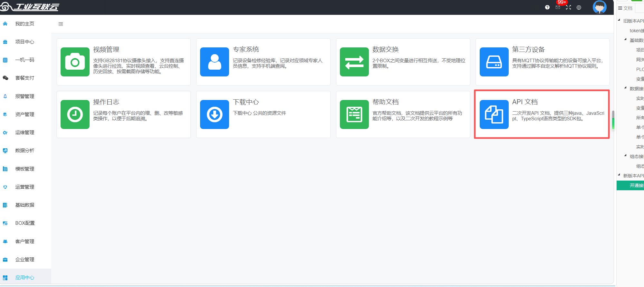Open the mail notifications with 99+ badge
Image resolution: width=644 pixels, height=287 pixels.
(558, 7)
